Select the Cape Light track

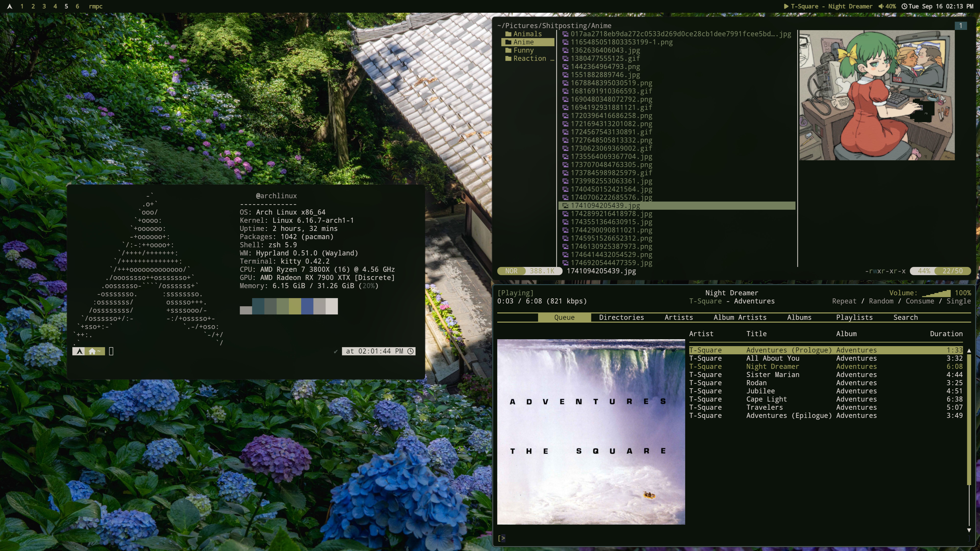pos(826,399)
